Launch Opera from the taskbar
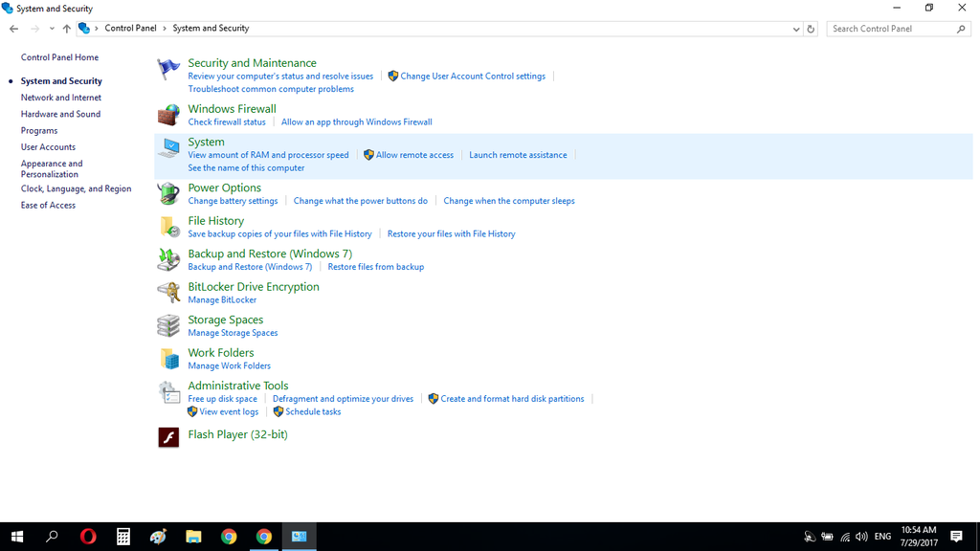Screen dimensions: 980x551 coord(88,537)
